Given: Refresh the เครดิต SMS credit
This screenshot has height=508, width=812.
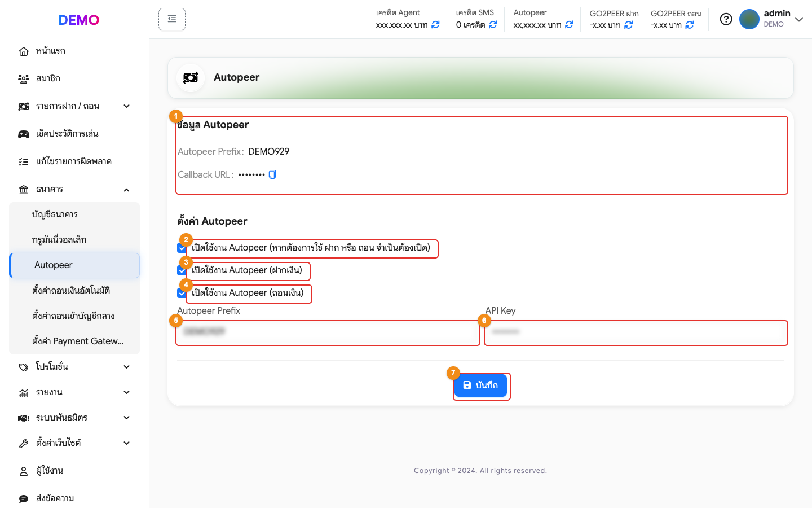Looking at the screenshot, I should click(493, 25).
